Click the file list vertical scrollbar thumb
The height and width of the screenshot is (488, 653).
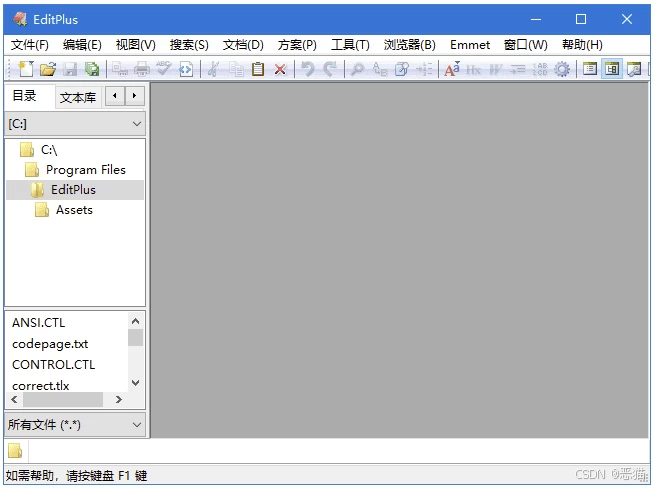pyautogui.click(x=135, y=338)
